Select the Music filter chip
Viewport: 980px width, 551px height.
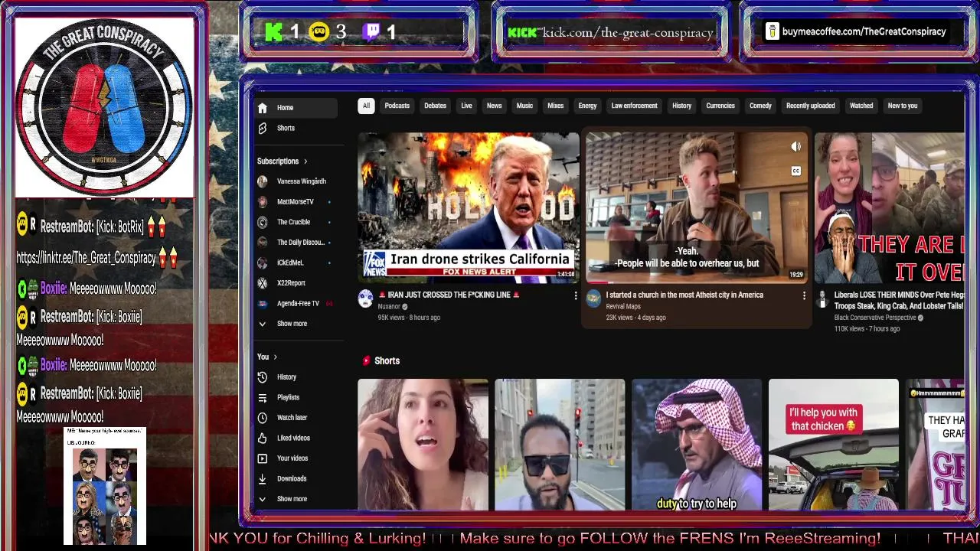click(x=524, y=106)
